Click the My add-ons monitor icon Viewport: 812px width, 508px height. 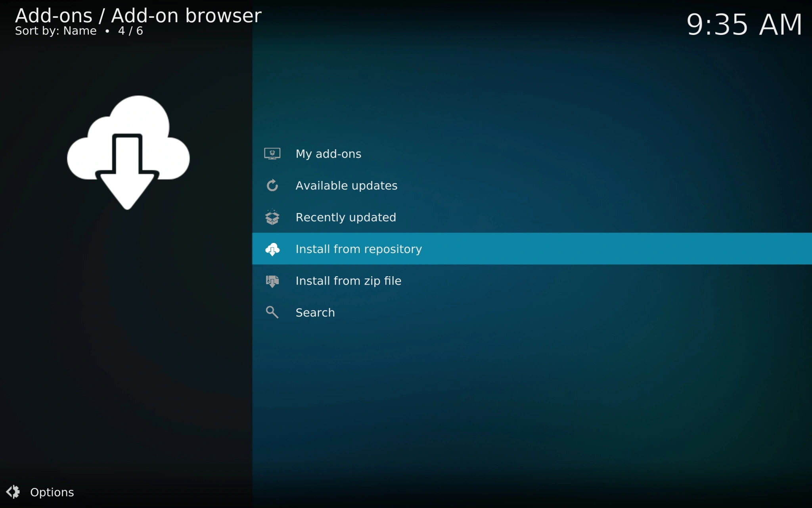[x=272, y=154]
